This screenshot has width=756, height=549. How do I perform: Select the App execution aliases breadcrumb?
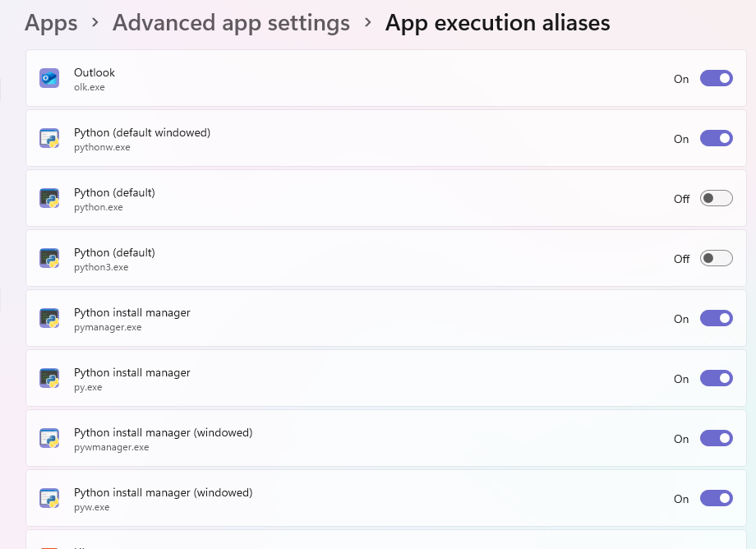point(498,23)
